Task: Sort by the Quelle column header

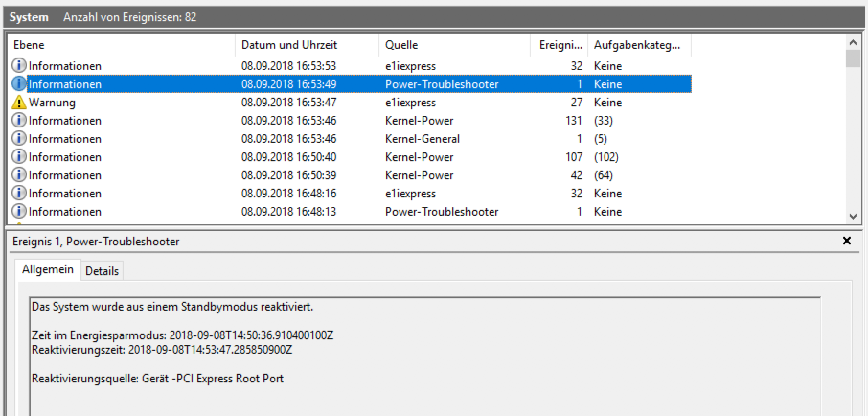Action: pos(455,45)
